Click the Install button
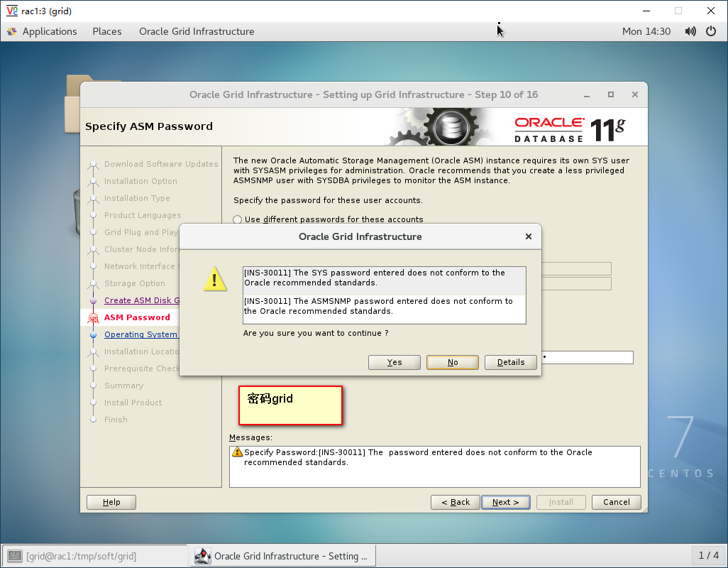Screen dimensions: 728x568 pyautogui.click(x=561, y=502)
